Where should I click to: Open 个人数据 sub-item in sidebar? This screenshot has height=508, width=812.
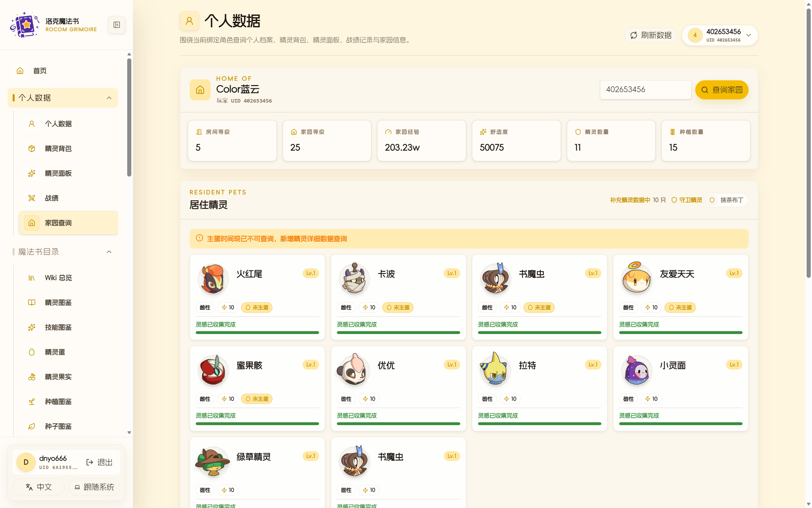click(x=69, y=124)
